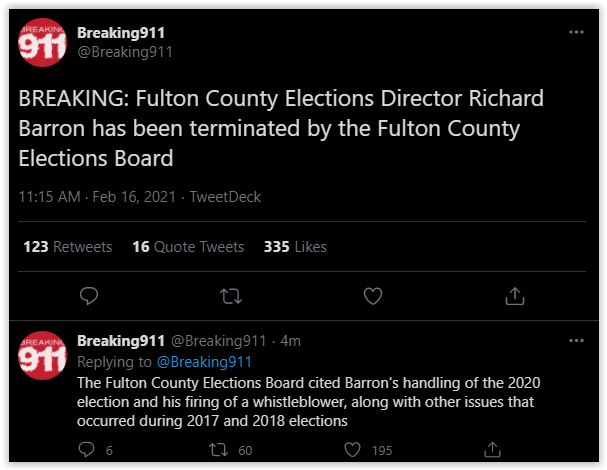Like the reply tweet showing 195 likes

352,450
